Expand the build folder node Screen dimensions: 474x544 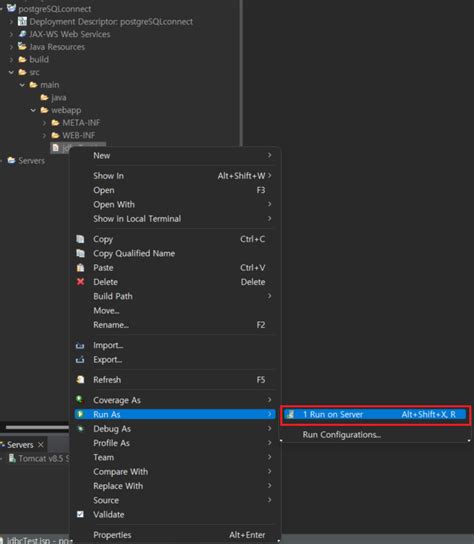[11, 59]
